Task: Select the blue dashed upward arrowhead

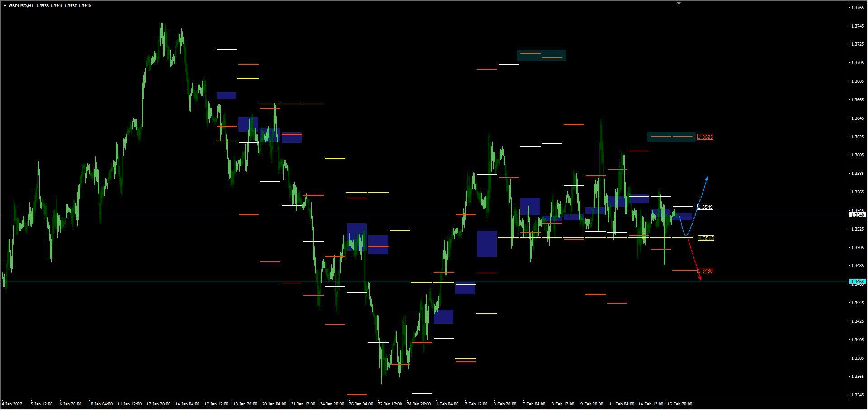Action: click(707, 178)
